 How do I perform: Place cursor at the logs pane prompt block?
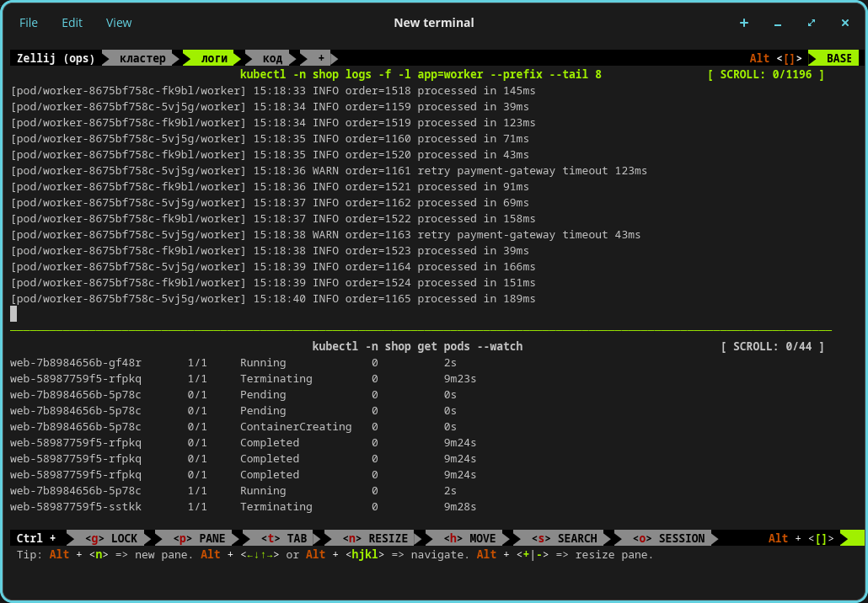(13, 314)
